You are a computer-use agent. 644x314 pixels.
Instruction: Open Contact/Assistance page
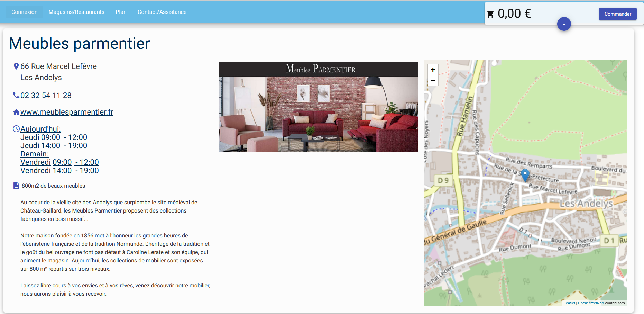click(x=162, y=12)
